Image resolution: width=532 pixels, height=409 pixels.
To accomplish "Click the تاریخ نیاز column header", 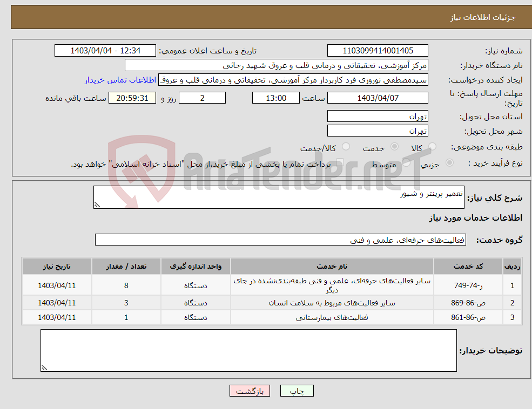I will pos(57,267).
